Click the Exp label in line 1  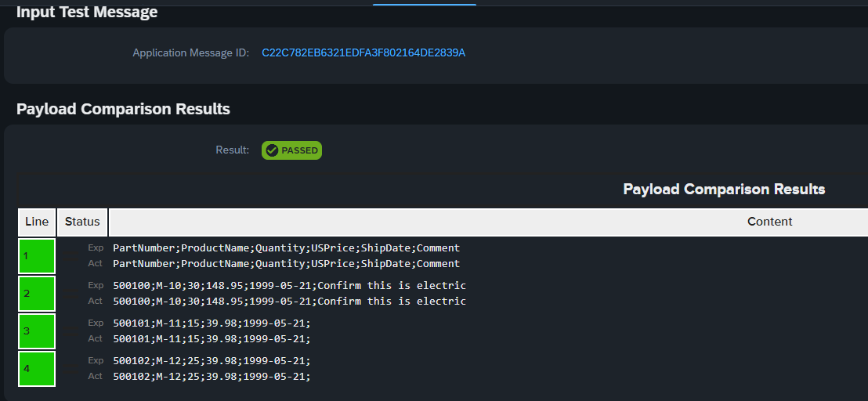96,247
